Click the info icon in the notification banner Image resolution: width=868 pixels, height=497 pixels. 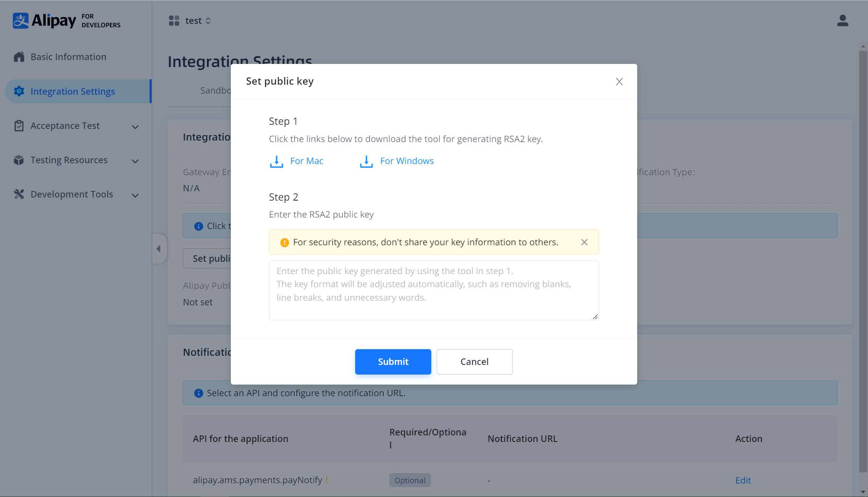[x=198, y=393]
